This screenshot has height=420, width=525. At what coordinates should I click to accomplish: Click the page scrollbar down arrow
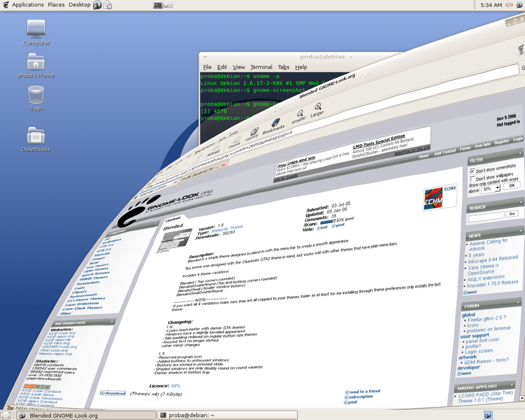[522, 398]
